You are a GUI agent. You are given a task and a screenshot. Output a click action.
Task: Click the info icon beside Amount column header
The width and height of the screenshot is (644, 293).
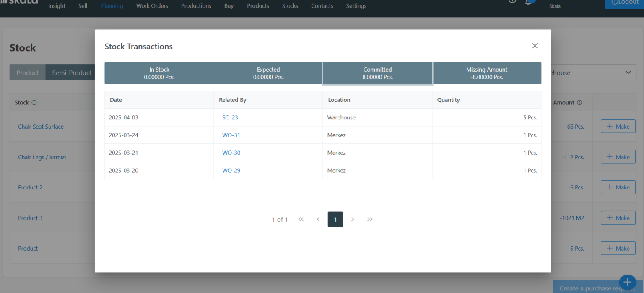pos(579,102)
